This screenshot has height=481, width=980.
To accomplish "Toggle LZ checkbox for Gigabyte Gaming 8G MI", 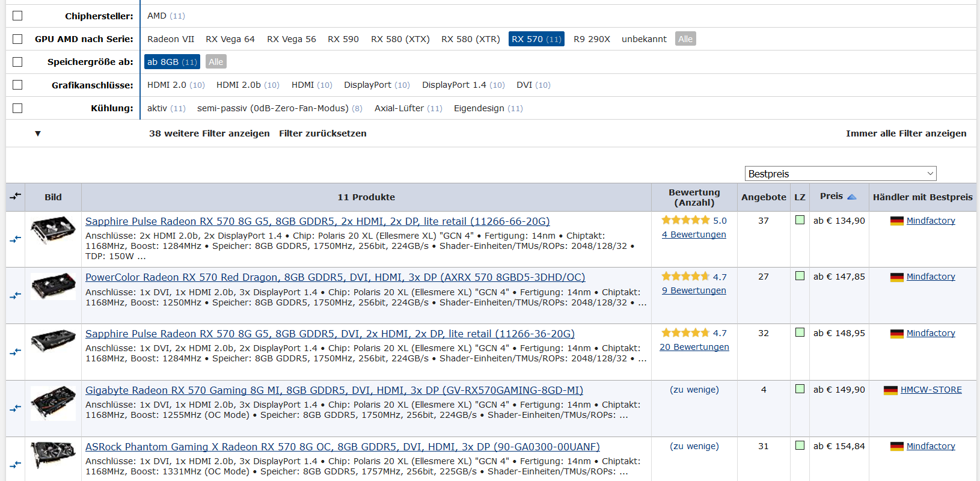I will point(800,389).
